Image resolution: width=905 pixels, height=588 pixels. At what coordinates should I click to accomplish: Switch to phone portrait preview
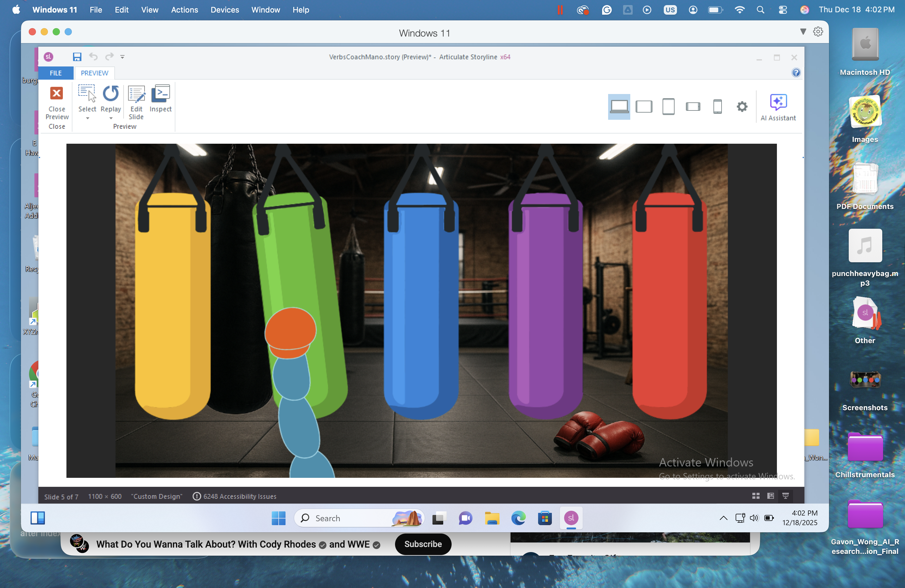718,107
